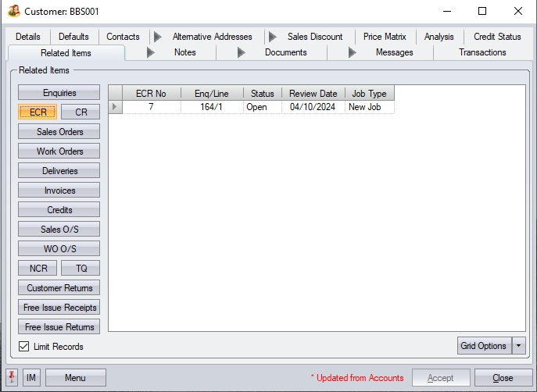Open the Transactions tab
This screenshot has height=392, width=537.
pos(482,52)
